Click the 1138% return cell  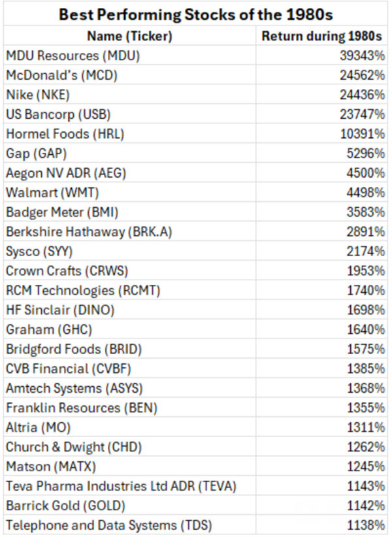(367, 525)
